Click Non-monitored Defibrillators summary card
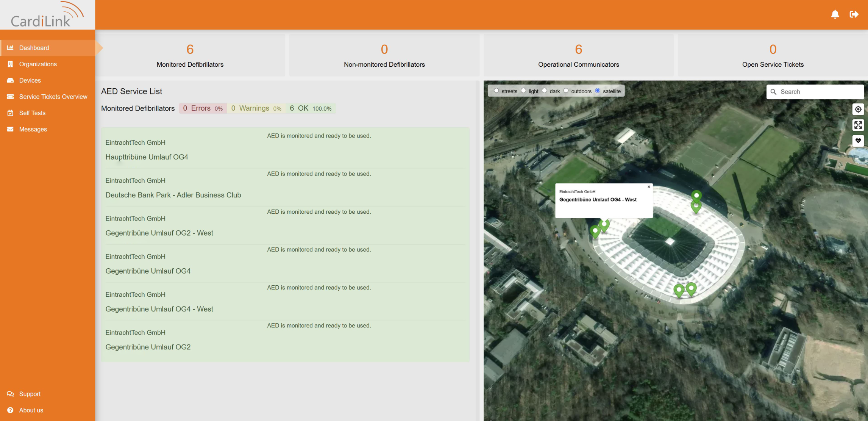Viewport: 868px width, 421px height. (x=384, y=55)
